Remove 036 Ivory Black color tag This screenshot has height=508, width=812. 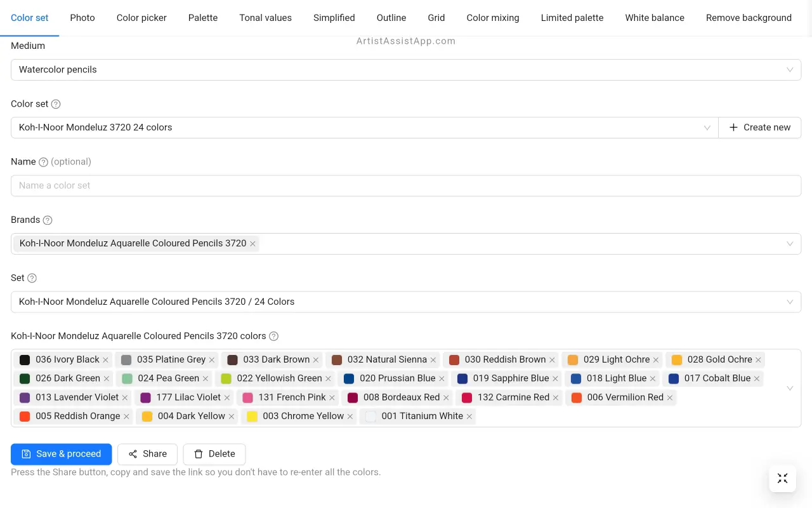[106, 360]
